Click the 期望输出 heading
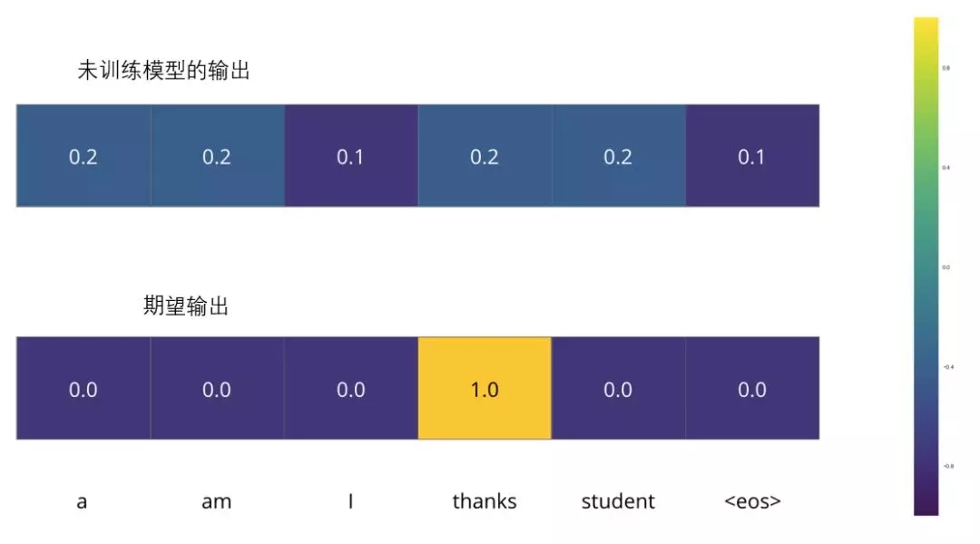The width and height of the screenshot is (980, 544). [186, 306]
